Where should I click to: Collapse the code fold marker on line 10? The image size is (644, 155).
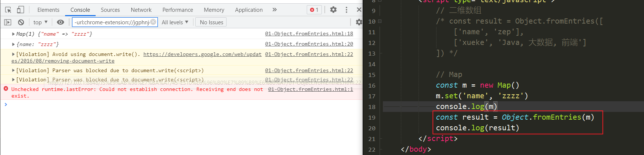tap(380, 21)
